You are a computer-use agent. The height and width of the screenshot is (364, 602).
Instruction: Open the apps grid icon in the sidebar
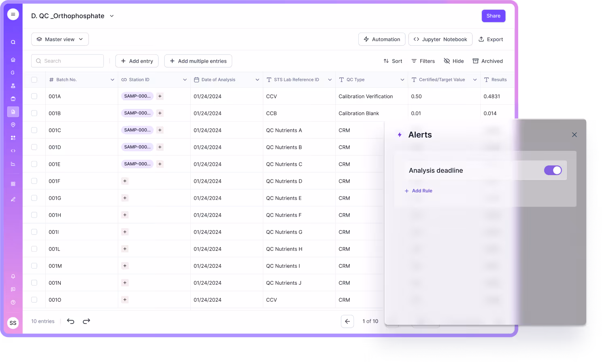(13, 183)
